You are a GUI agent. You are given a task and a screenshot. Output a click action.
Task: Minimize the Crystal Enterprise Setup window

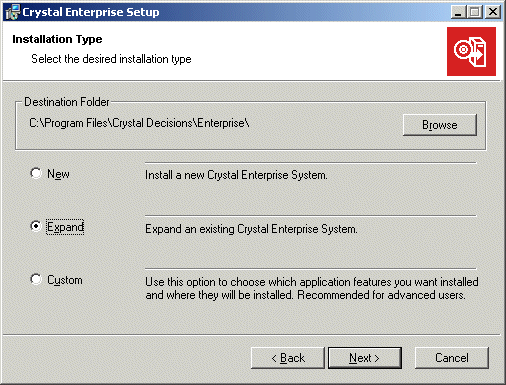tap(459, 12)
